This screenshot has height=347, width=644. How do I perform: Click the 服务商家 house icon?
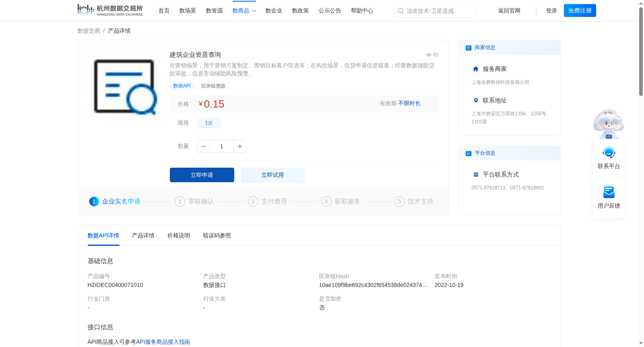click(476, 69)
